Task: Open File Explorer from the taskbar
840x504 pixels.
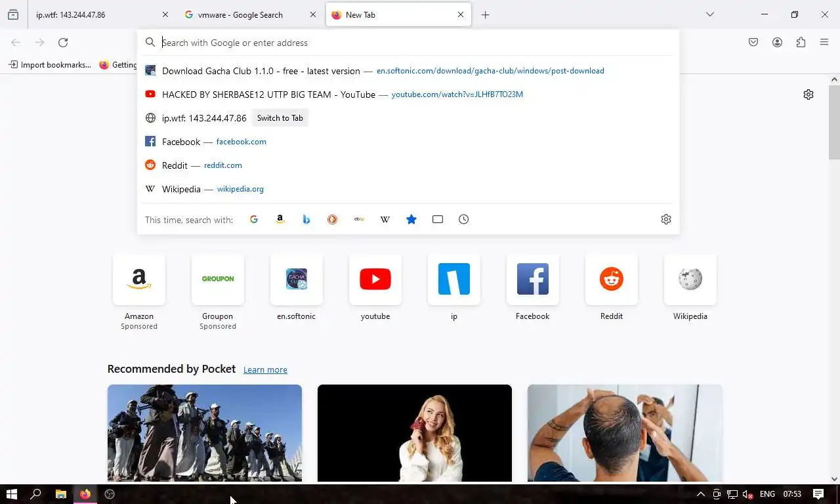Action: (60, 494)
